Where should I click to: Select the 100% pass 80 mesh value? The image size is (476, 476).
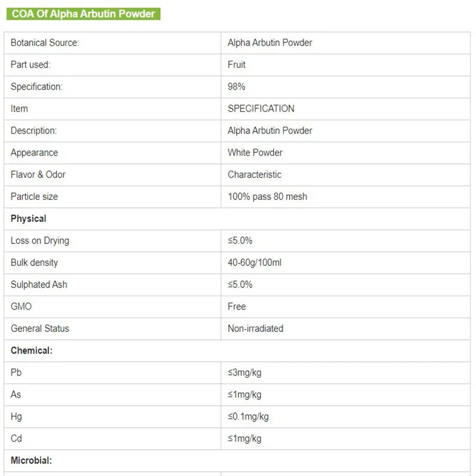267,197
